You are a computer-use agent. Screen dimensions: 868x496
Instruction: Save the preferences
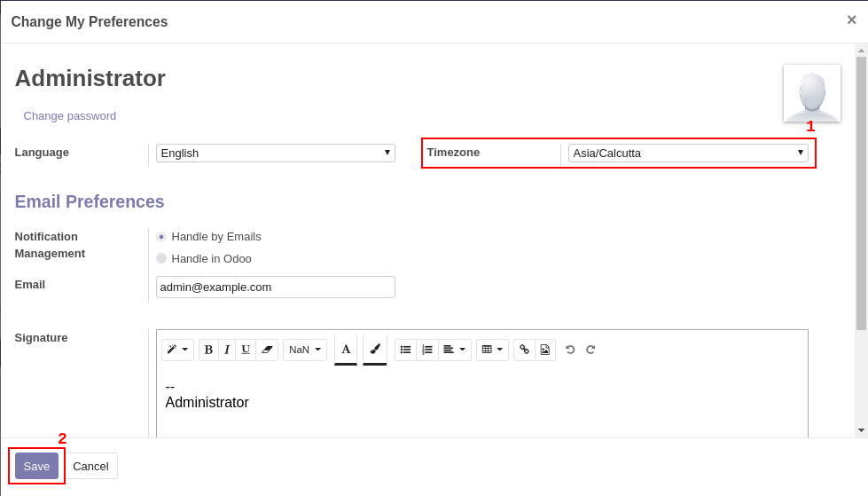point(36,466)
